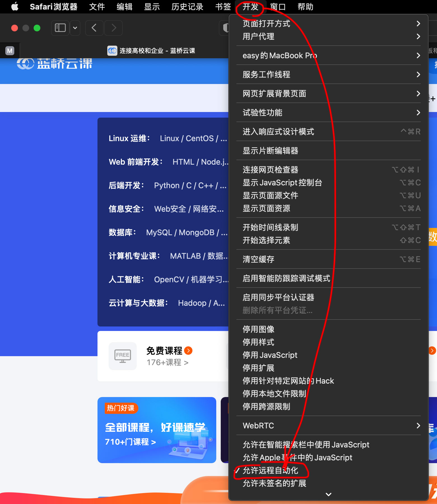Open Linux运维 category link
The height and width of the screenshot is (504, 437).
click(129, 138)
